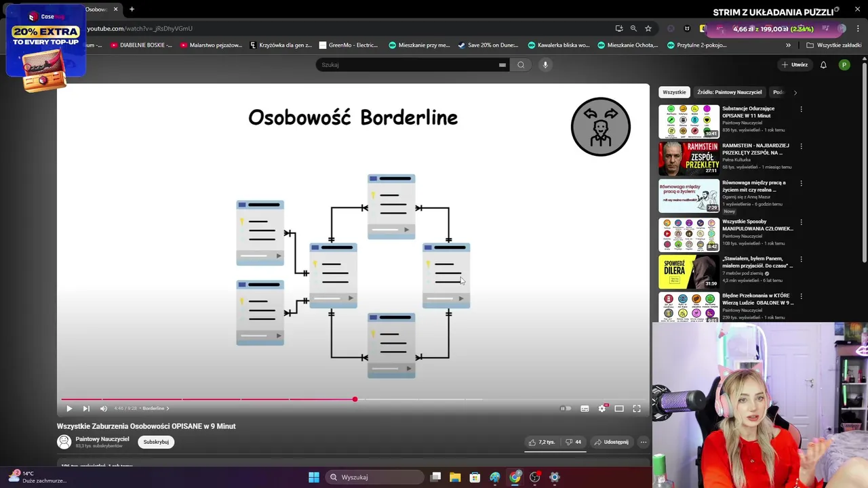
Task: Open more actions below the video
Action: pyautogui.click(x=643, y=442)
